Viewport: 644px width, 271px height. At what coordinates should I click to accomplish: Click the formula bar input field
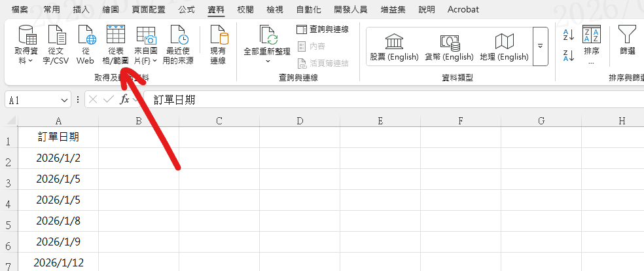(x=393, y=100)
